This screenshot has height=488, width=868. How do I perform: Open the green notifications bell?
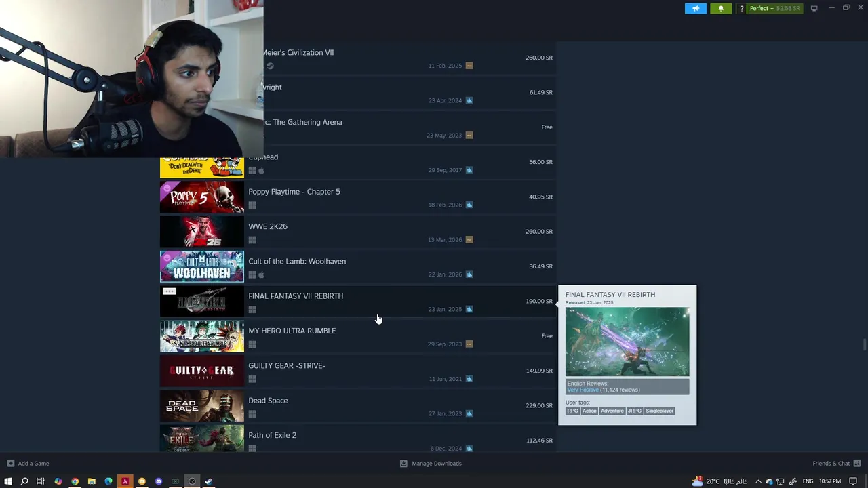(x=721, y=8)
